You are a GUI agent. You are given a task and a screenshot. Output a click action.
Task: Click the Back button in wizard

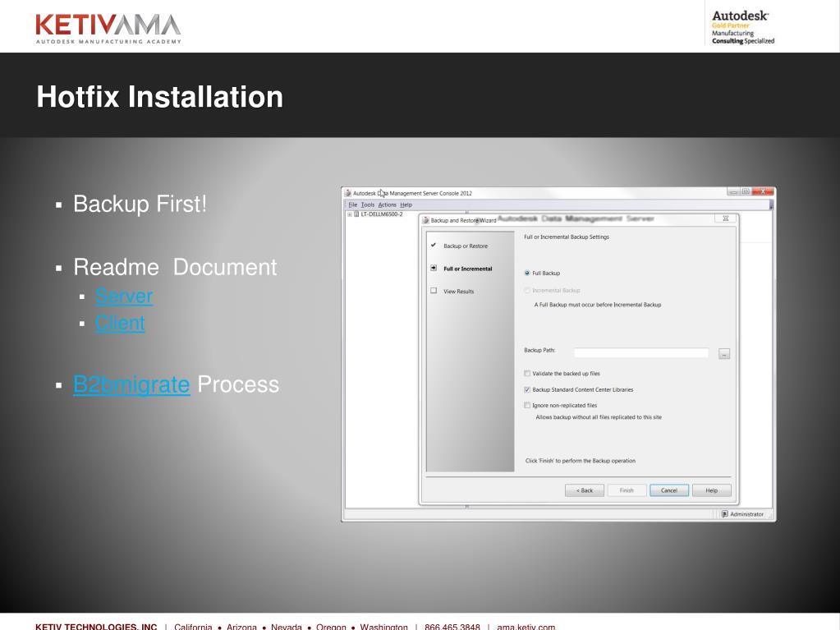pos(585,490)
